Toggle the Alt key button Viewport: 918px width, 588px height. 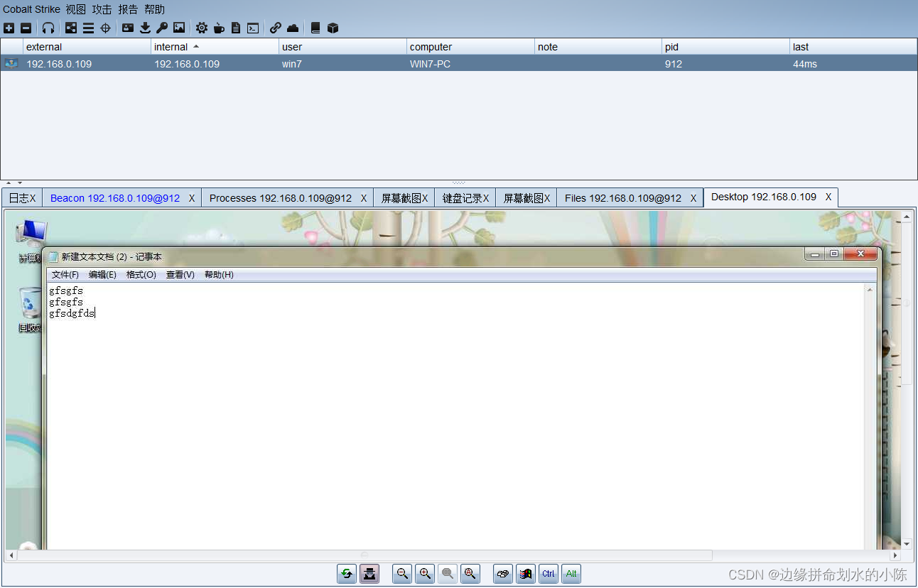click(x=571, y=574)
